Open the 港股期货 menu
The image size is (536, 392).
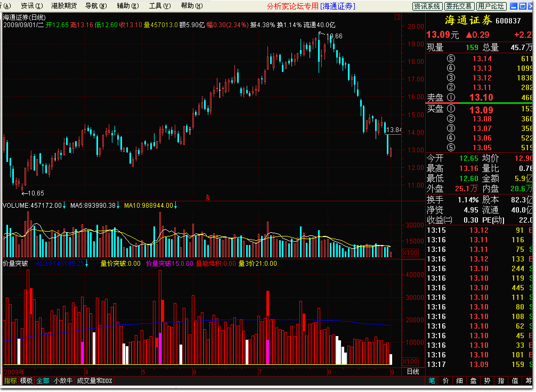point(64,6)
